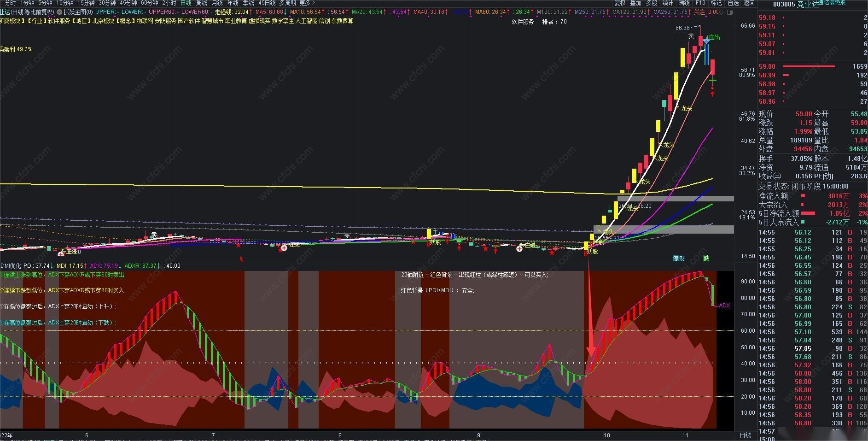The height and width of the screenshot is (441, 868).
Task: Click the blue diamond marker at chart peak
Action: 706,42
